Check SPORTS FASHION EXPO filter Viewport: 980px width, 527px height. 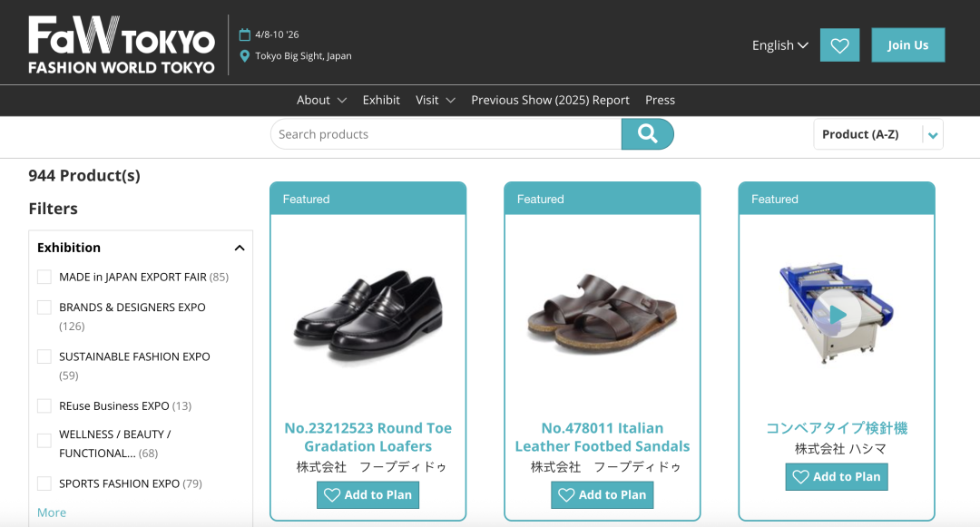[x=44, y=483]
